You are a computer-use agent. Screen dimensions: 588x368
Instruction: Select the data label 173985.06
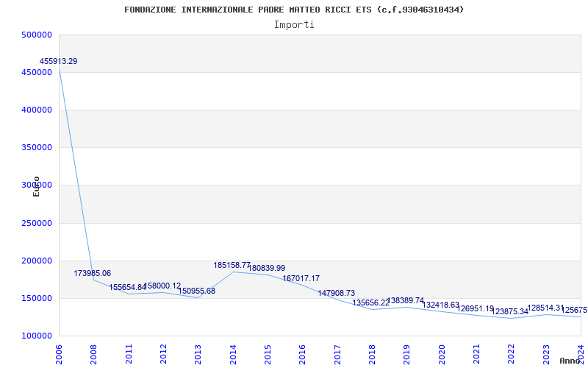pos(93,273)
